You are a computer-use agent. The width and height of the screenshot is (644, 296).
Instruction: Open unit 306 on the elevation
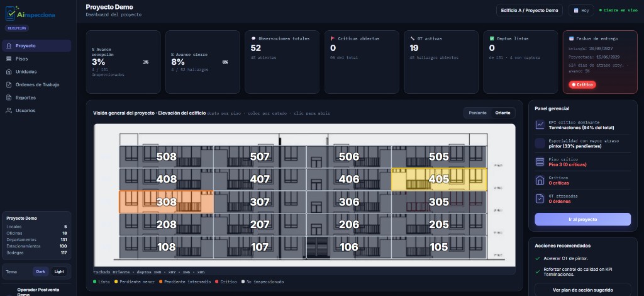[348, 202]
